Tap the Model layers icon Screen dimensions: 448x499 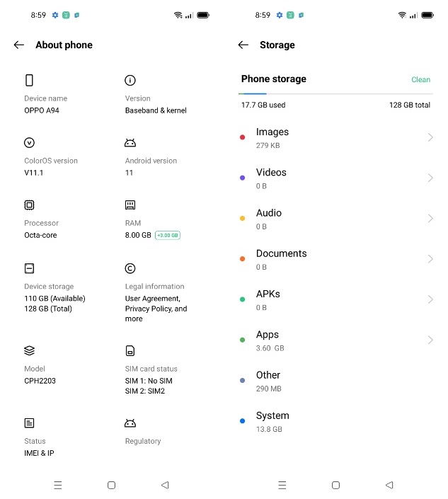coord(29,350)
